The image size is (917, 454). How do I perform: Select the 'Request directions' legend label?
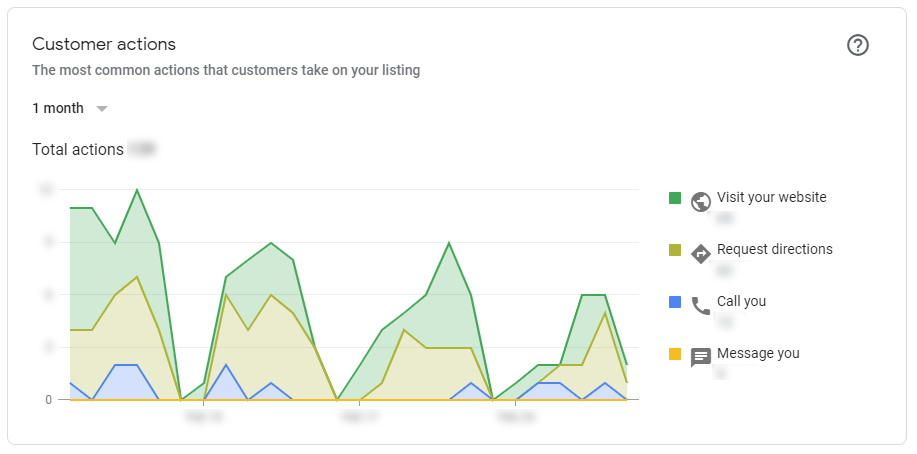click(x=774, y=249)
